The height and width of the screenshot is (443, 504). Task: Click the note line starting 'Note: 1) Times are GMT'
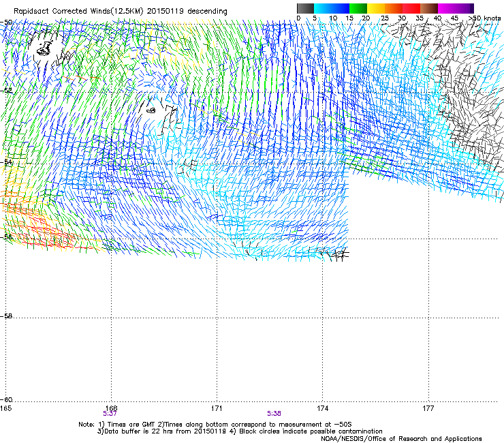tap(215, 425)
